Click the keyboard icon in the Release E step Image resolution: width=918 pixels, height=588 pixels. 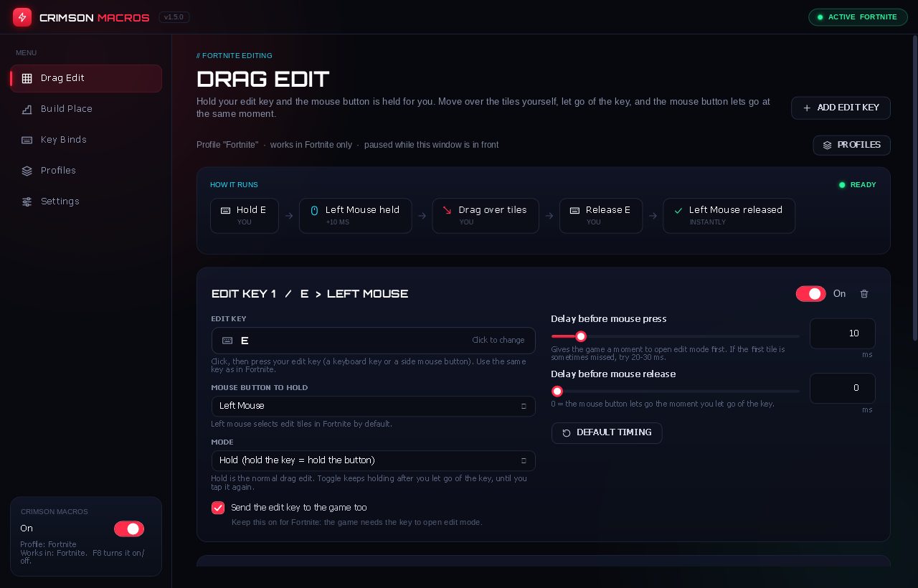[574, 210]
